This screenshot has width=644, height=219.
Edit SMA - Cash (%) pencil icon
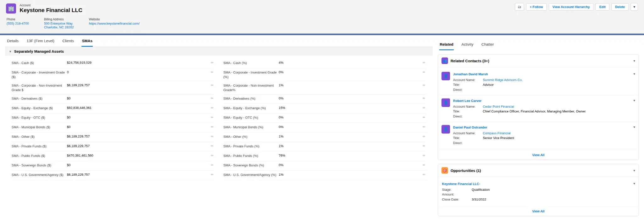pyautogui.click(x=424, y=63)
